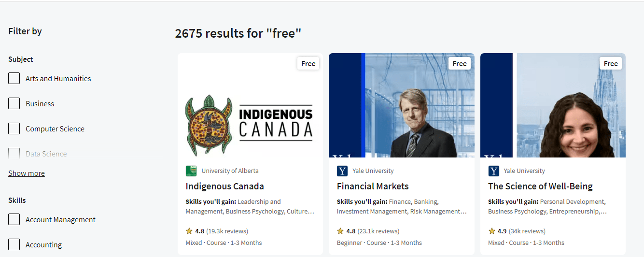This screenshot has width=644, height=257.
Task: Open the Financial Markets course link
Action: click(373, 186)
